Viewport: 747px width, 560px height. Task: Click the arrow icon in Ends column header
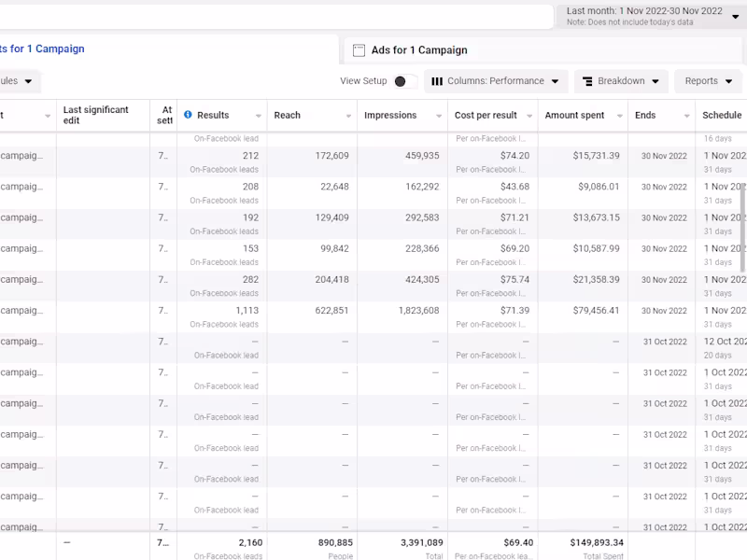pyautogui.click(x=685, y=116)
